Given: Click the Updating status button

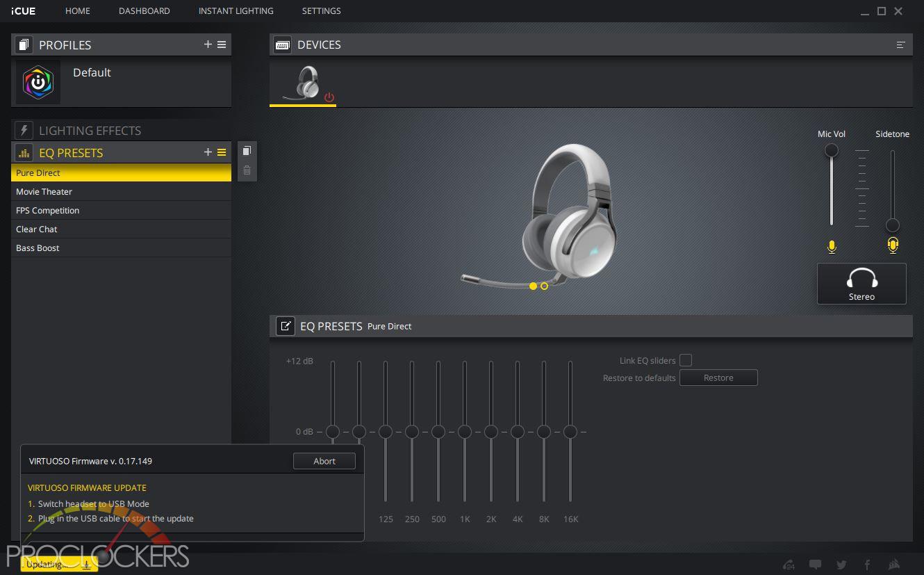Looking at the screenshot, I should (59, 564).
